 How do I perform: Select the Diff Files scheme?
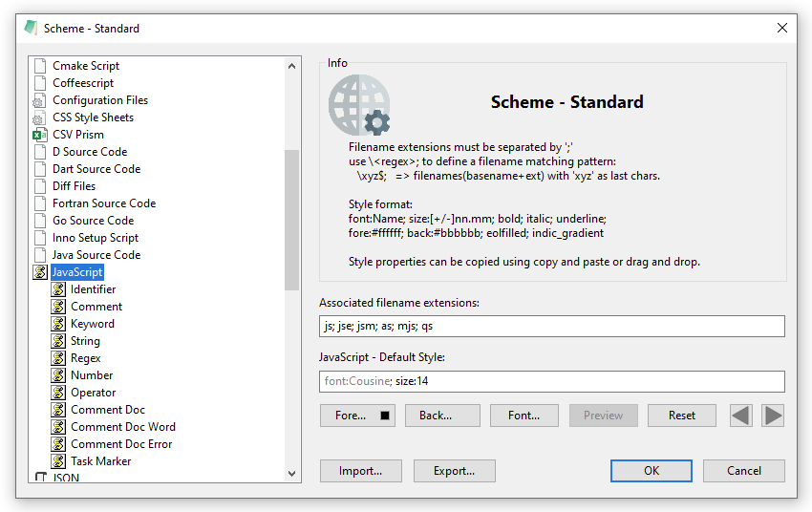click(75, 186)
